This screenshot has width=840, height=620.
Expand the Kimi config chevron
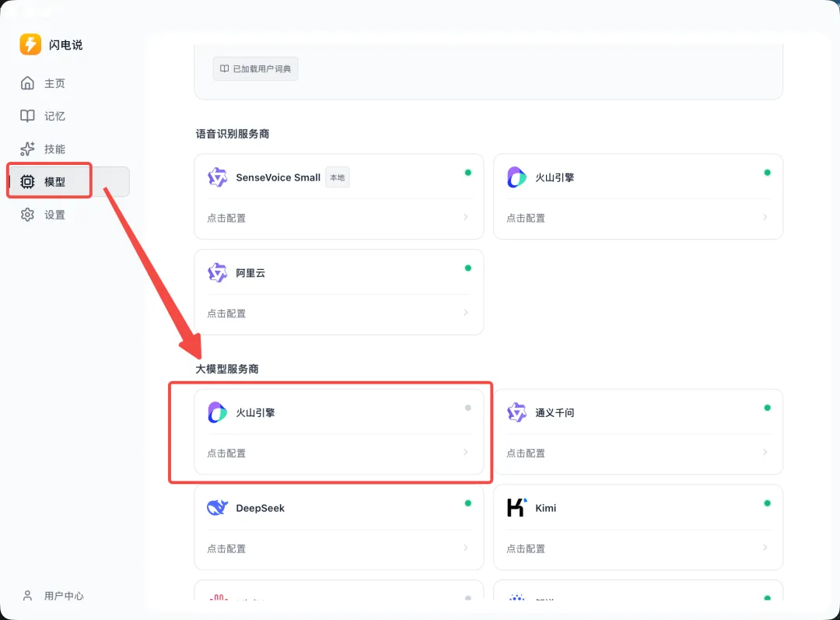[x=765, y=548]
